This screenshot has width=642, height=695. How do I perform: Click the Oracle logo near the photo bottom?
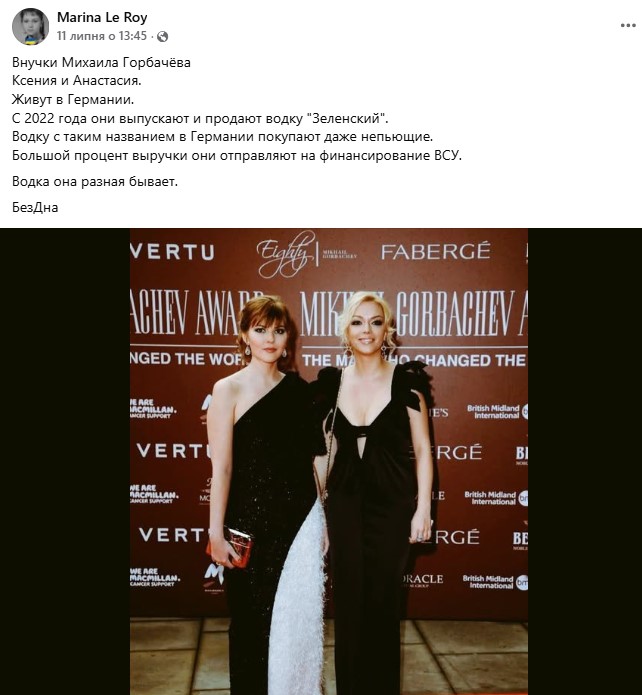point(423,580)
